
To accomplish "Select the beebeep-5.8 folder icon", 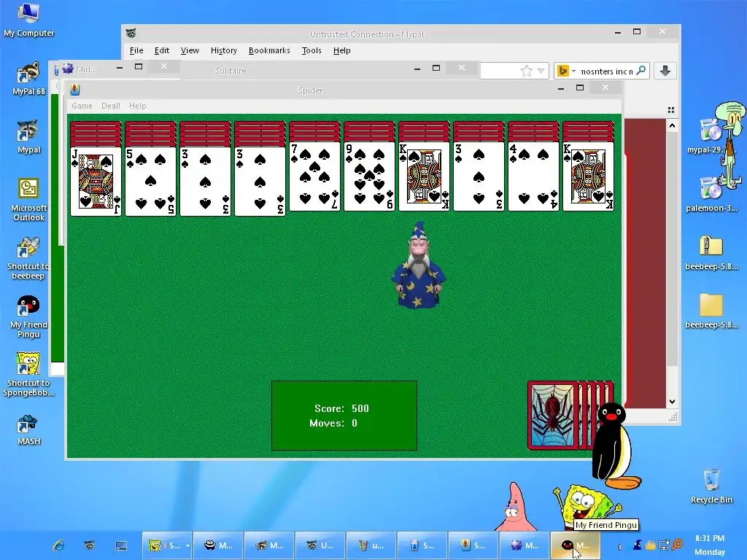I will tap(712, 311).
